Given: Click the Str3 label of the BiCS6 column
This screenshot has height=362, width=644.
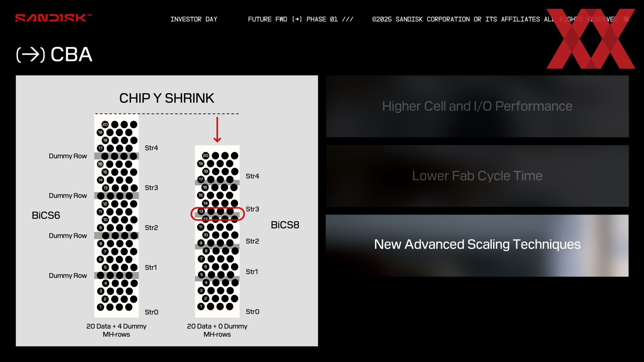Looking at the screenshot, I should (151, 188).
